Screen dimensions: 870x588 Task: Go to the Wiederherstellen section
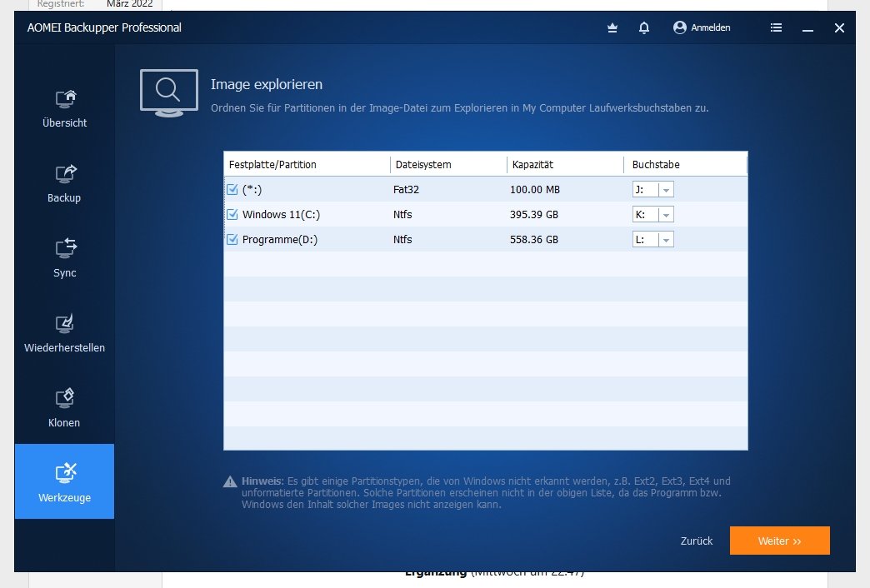tap(64, 333)
